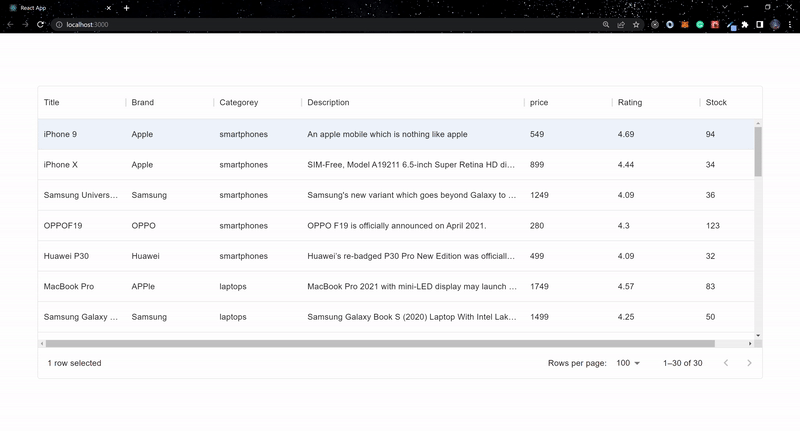Click the table horizontal scrollbar thumb

click(x=380, y=344)
